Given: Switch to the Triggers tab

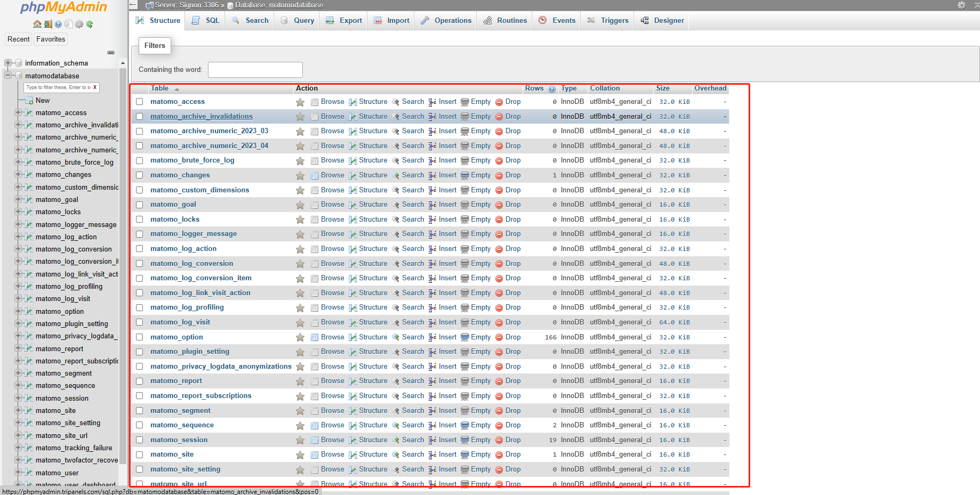Looking at the screenshot, I should point(608,20).
